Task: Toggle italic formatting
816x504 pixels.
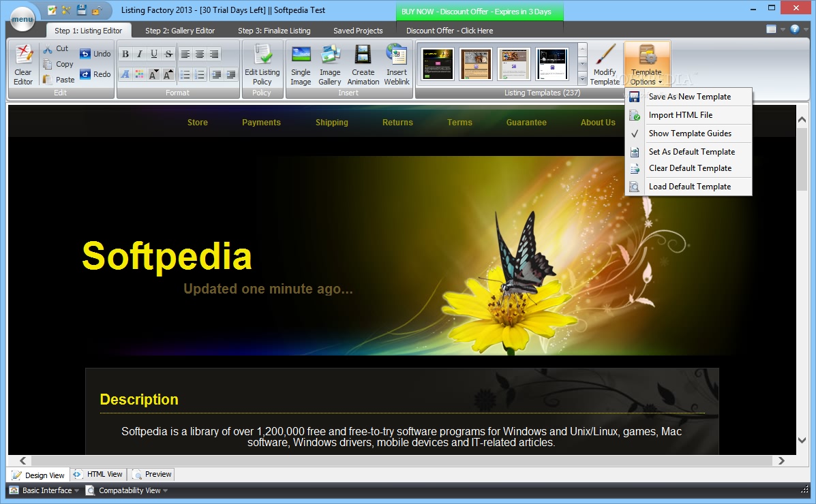Action: (140, 54)
